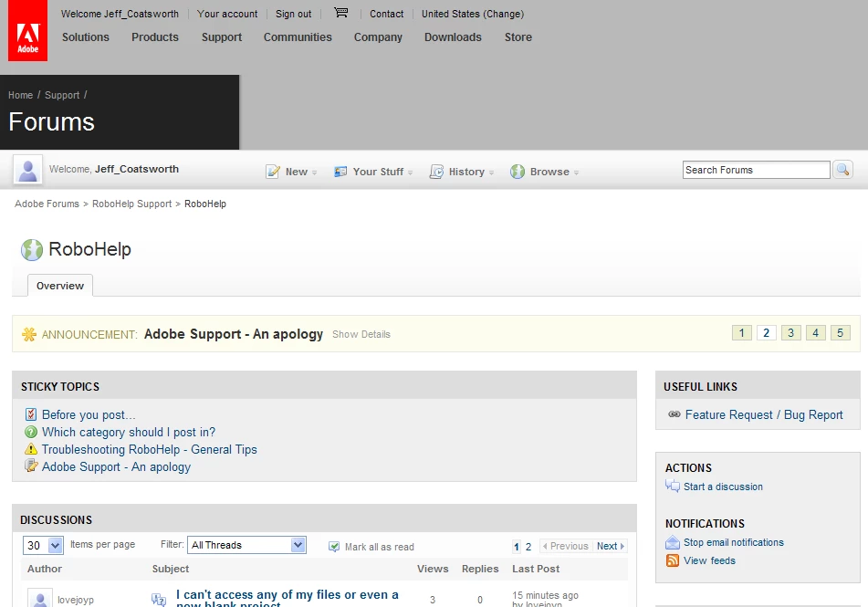868x607 pixels.
Task: Click the History clock icon
Action: click(x=437, y=172)
